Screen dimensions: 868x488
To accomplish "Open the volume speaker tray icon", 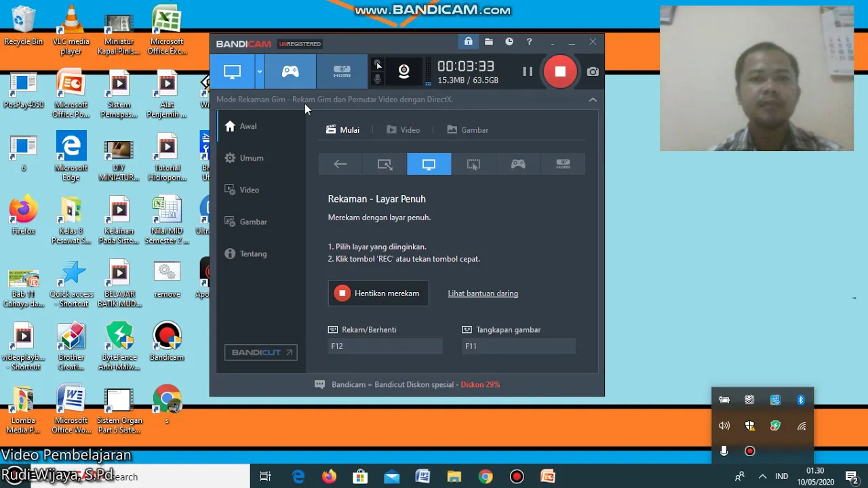I will (x=724, y=426).
